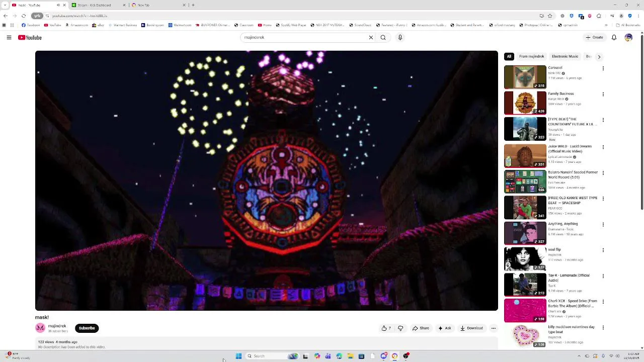This screenshot has height=362, width=644.
Task: Clear the search box text
Action: click(x=371, y=37)
